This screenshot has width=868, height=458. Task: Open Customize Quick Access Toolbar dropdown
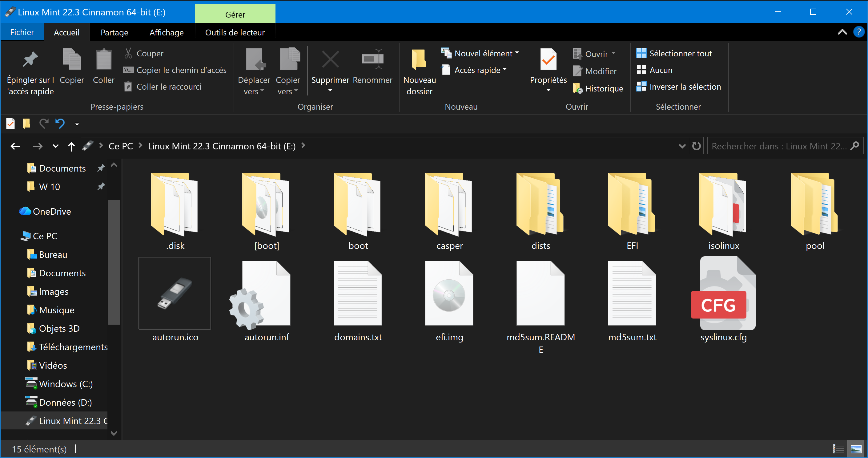(77, 124)
